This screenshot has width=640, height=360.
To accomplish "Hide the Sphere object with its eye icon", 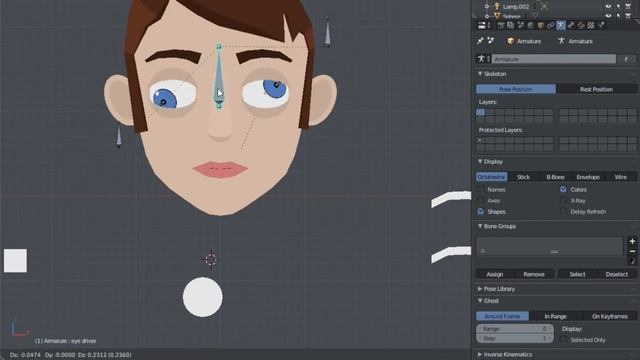I will click(x=608, y=16).
